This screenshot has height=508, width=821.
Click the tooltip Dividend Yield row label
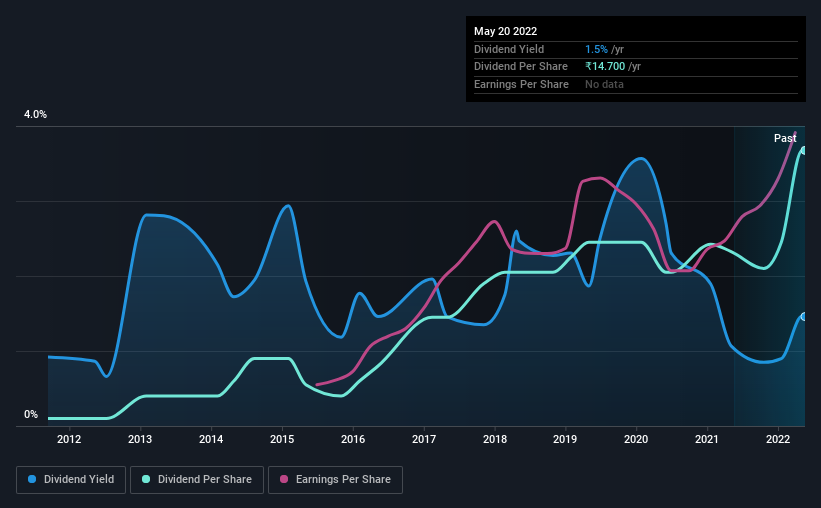(509, 49)
